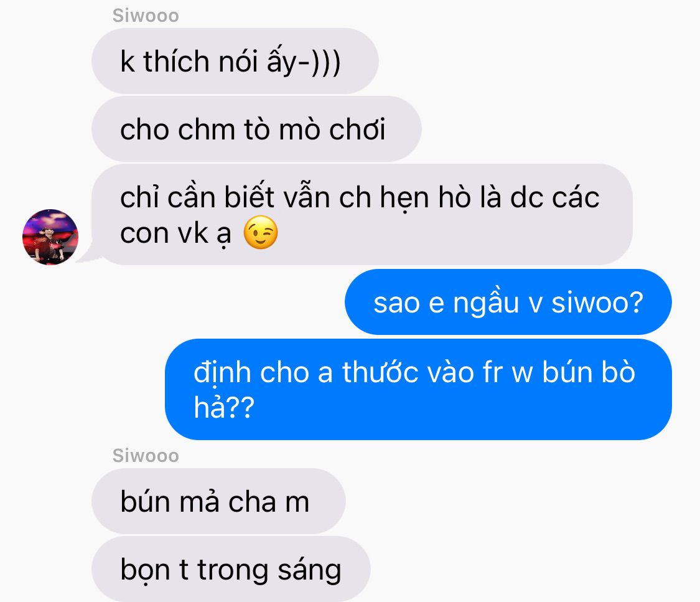
Task: Click 'bún bò' text in blue message
Action: (589, 372)
